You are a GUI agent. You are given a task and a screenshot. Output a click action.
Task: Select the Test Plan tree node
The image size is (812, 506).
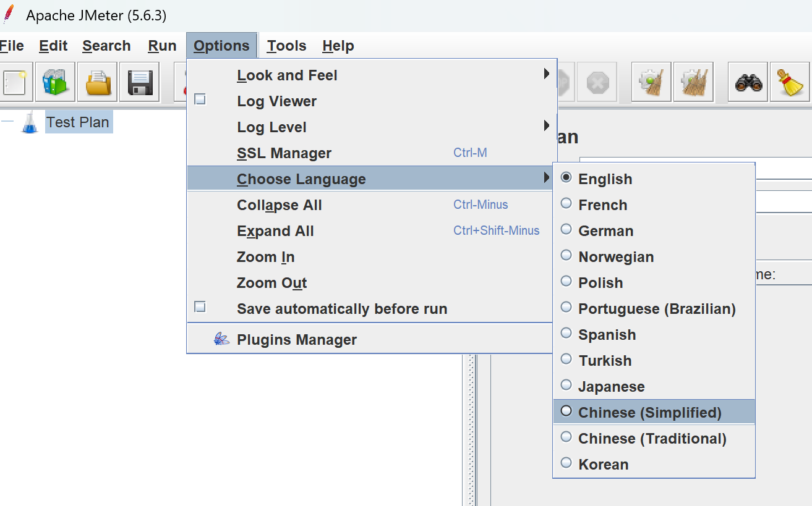coord(78,122)
